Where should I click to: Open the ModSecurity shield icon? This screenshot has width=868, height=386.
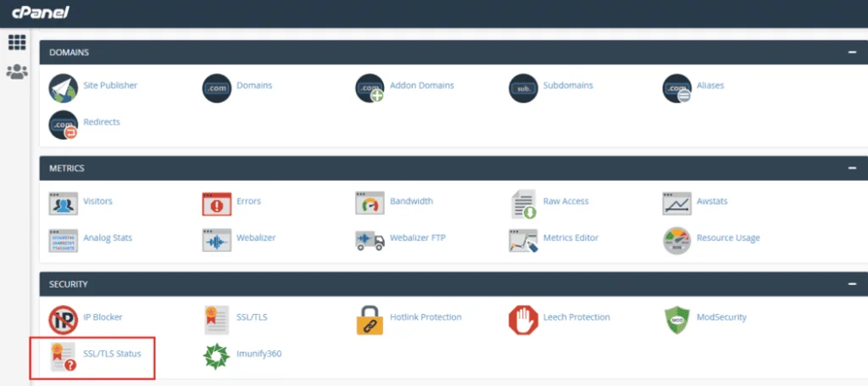click(x=676, y=320)
